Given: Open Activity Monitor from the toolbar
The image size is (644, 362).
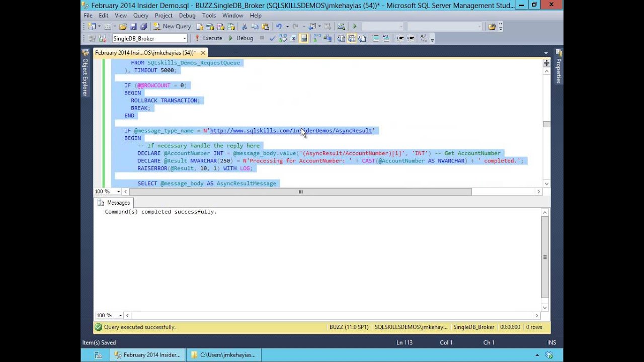Looking at the screenshot, I should (x=341, y=27).
